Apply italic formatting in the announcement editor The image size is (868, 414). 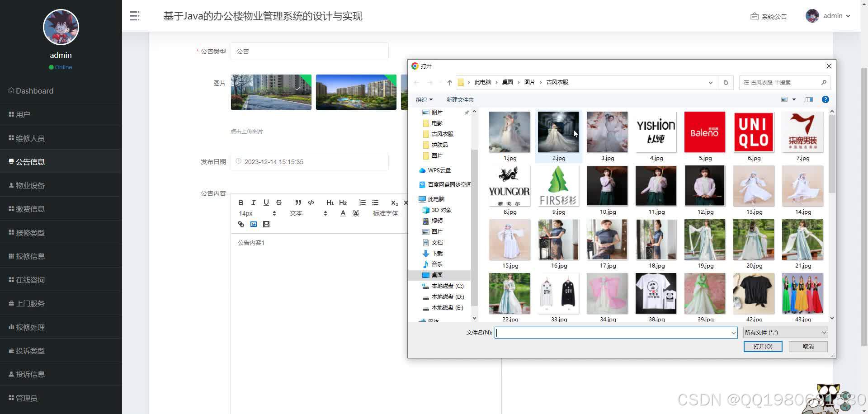[x=254, y=202]
